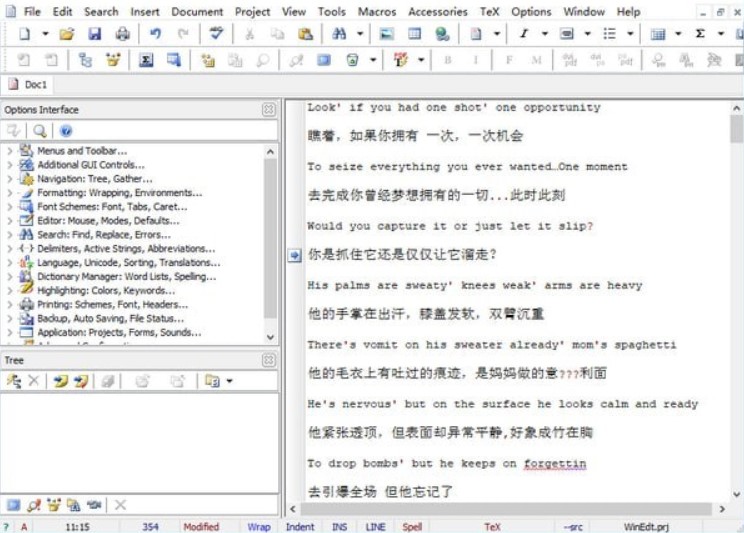Paste from clipboard icon
Screen dimensions: 744x533
[x=305, y=34]
